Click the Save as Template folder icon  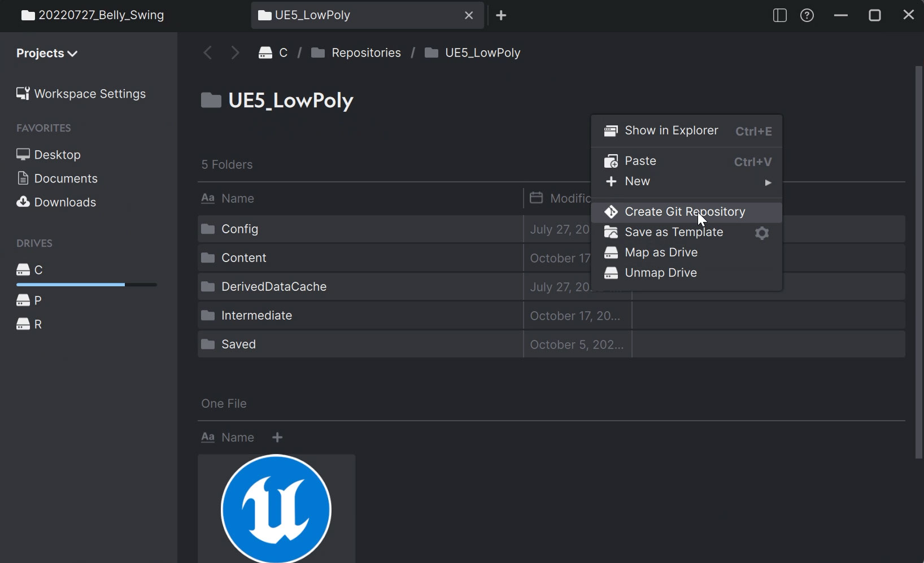pos(611,232)
